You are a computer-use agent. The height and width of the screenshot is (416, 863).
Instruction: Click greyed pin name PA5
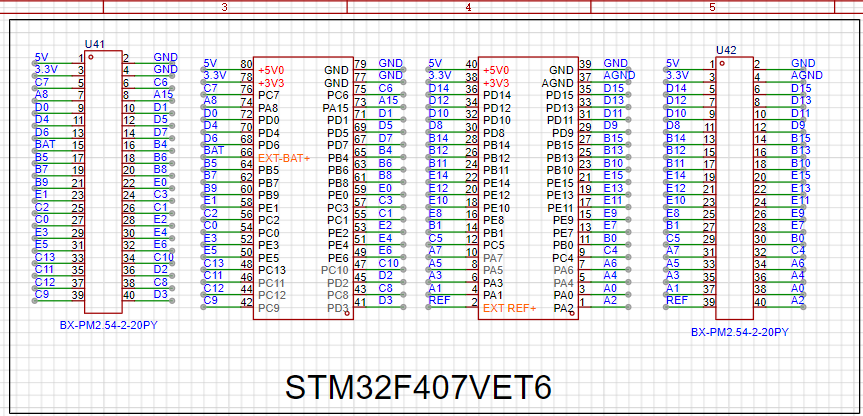(494, 270)
